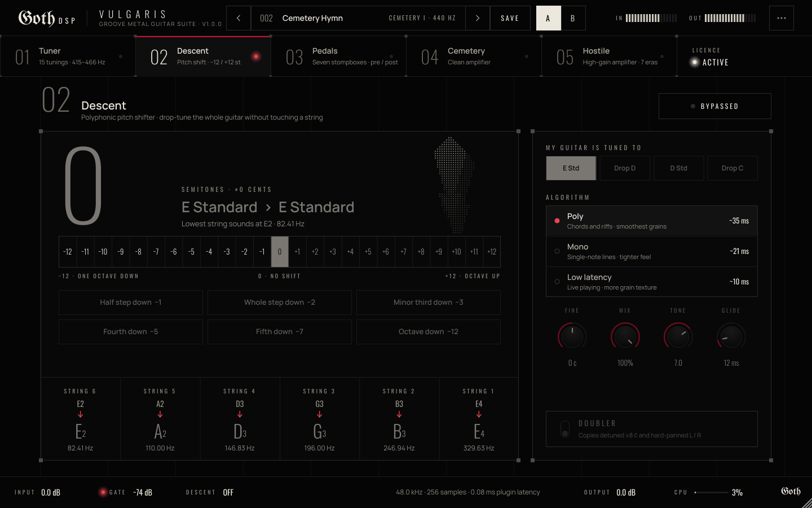The width and height of the screenshot is (812, 508).
Task: Apply Fourth down -5 preset
Action: 131,332
